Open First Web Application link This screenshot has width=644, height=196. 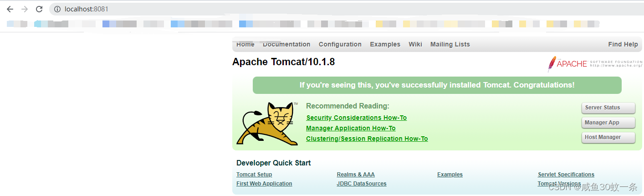click(264, 184)
